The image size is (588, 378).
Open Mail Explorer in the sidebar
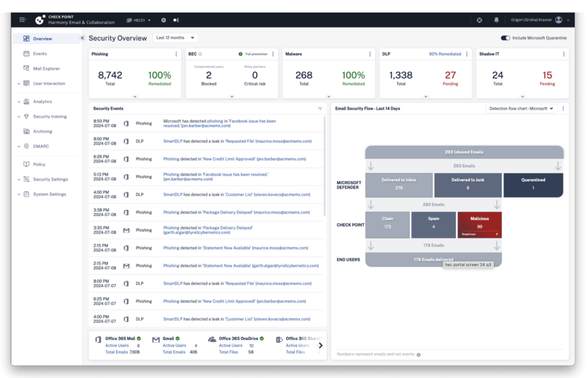click(46, 68)
